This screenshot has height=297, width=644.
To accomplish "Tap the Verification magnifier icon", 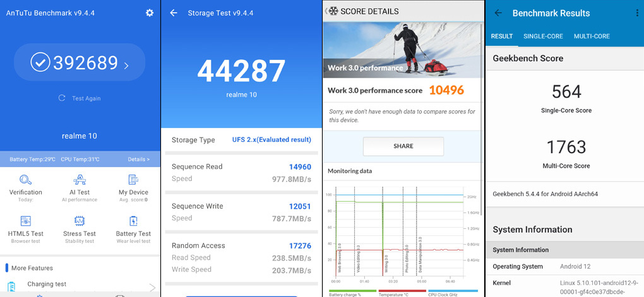I will point(26,180).
